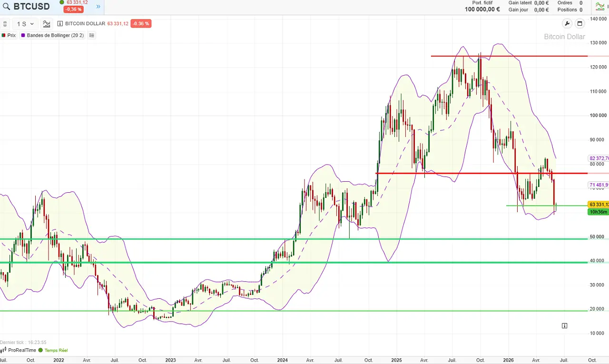Click the Dernier tick : 16:23:55 text
Viewport: 609px width, 364px height.
coord(23,342)
